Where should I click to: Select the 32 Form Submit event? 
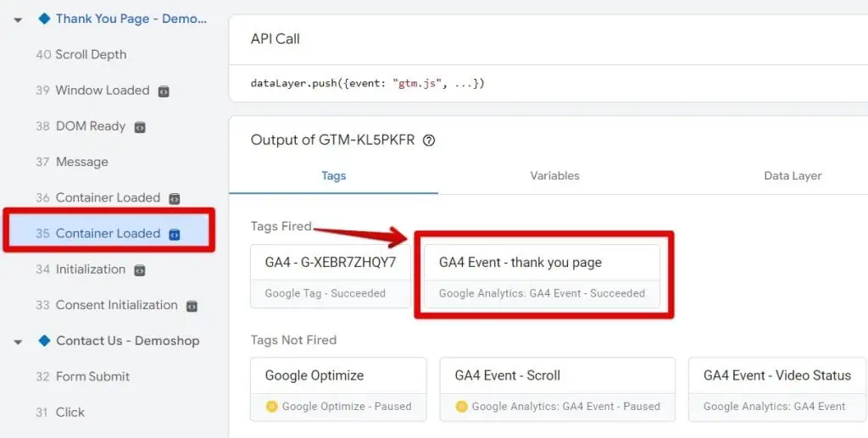tap(92, 376)
